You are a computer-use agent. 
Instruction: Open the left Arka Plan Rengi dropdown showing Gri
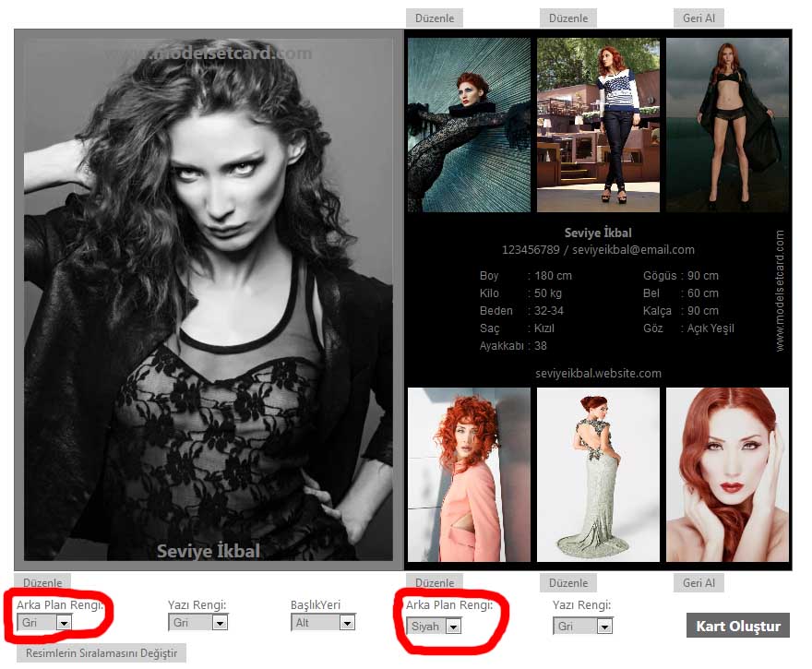point(45,623)
